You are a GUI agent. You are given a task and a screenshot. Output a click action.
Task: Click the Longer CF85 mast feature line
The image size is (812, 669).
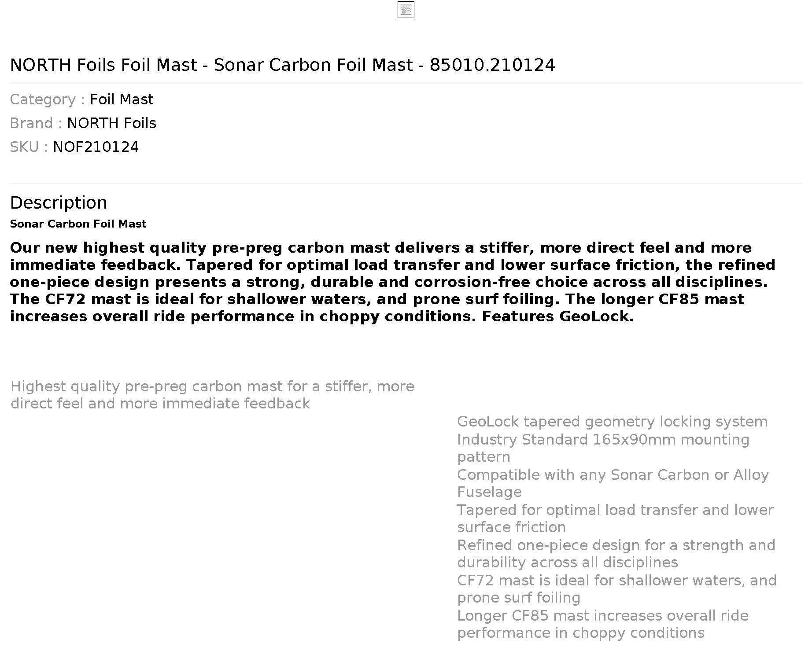click(x=602, y=624)
